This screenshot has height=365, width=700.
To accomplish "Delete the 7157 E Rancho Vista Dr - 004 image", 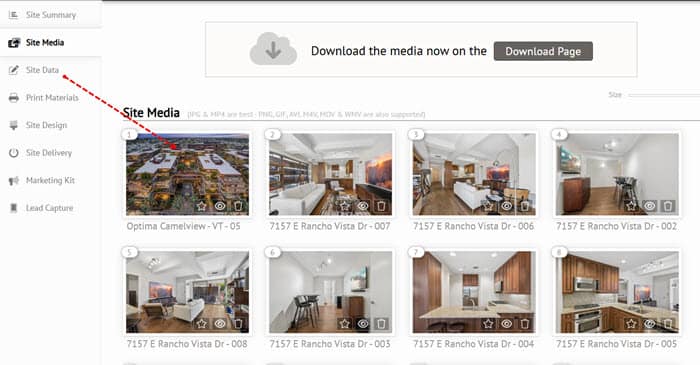I will [525, 324].
